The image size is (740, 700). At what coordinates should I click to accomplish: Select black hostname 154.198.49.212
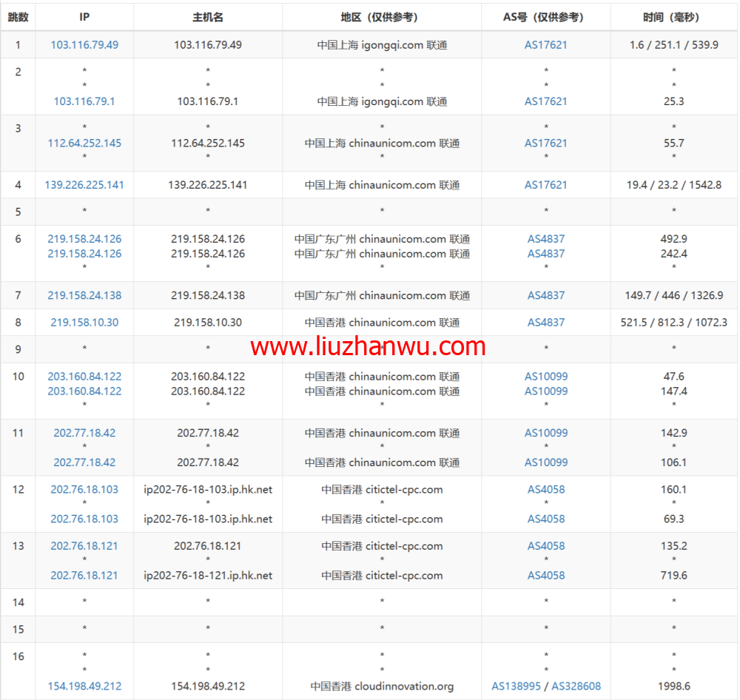coord(208,687)
